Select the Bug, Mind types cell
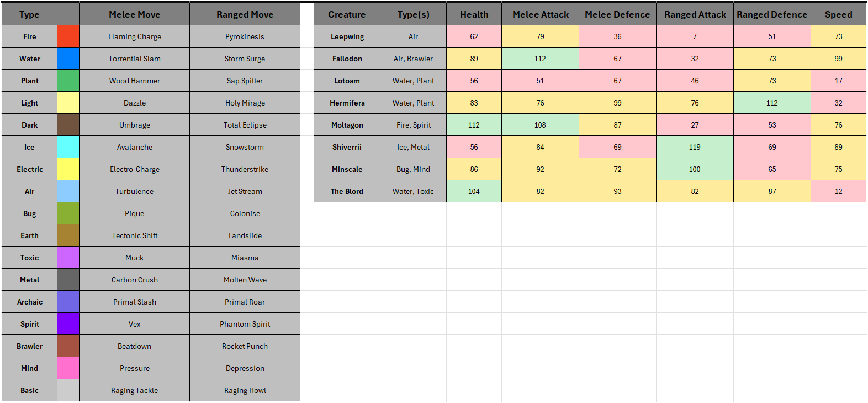This screenshot has height=403, width=868. (413, 169)
